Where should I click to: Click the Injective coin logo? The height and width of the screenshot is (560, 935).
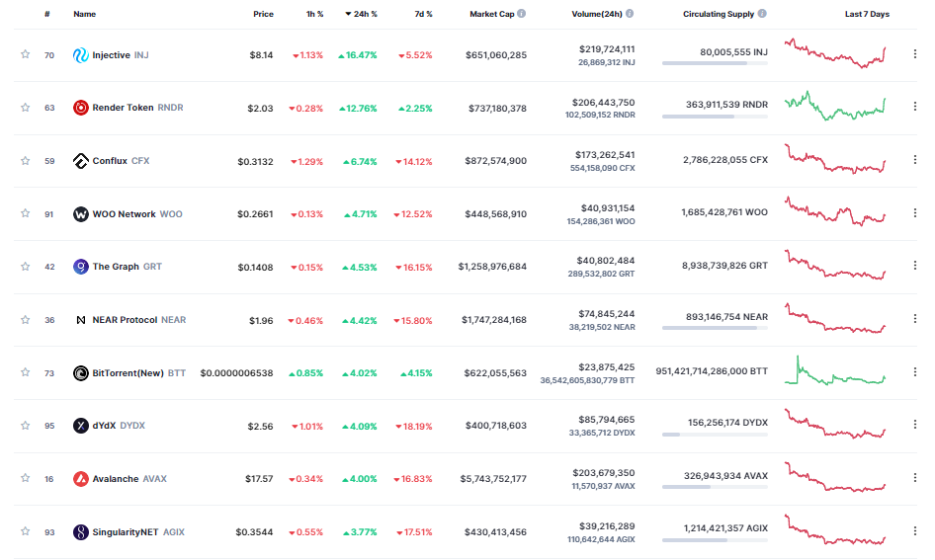[x=80, y=54]
